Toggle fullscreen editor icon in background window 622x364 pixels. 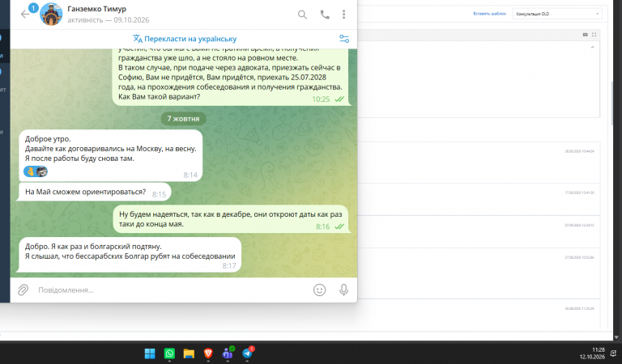click(x=594, y=35)
